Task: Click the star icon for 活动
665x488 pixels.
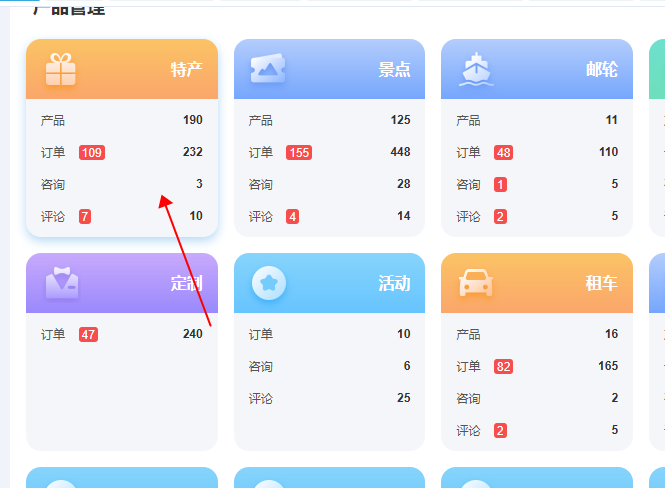Action: [x=268, y=283]
